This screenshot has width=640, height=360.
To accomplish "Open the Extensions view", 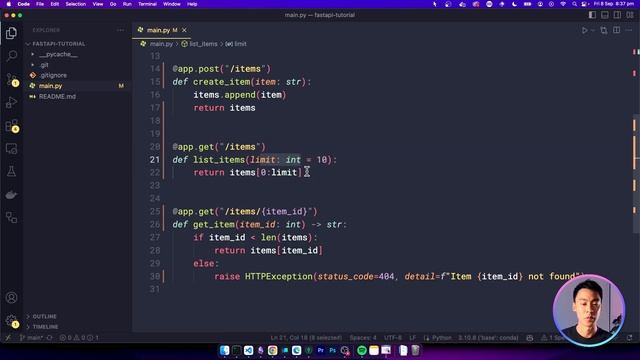I will pos(11,125).
